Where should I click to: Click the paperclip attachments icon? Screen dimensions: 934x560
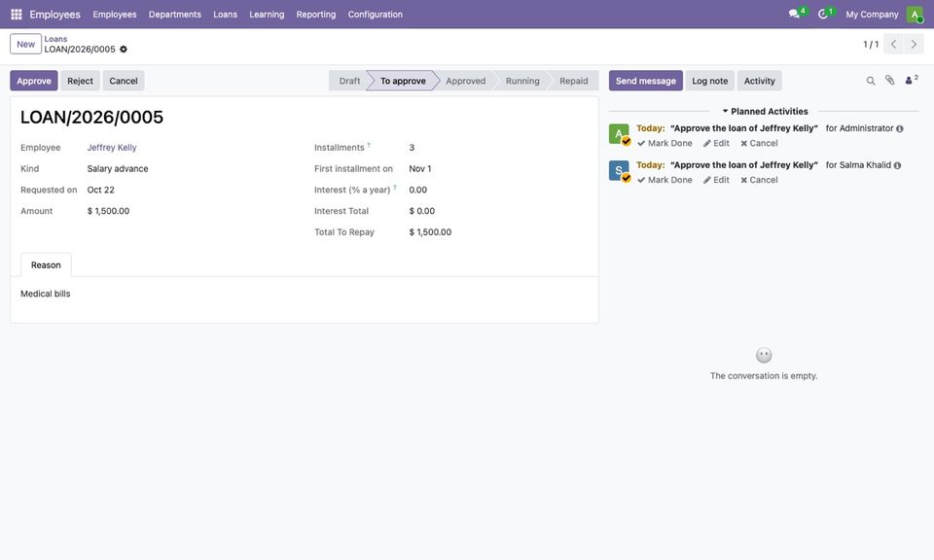890,81
